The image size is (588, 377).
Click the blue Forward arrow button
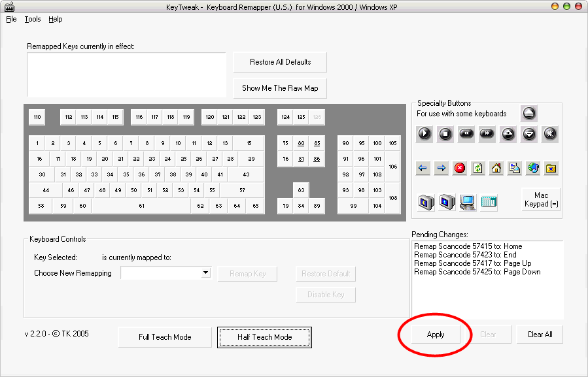click(441, 168)
